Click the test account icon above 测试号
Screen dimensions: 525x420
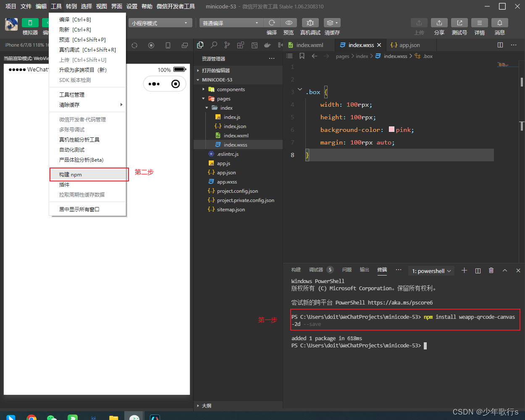coord(459,23)
